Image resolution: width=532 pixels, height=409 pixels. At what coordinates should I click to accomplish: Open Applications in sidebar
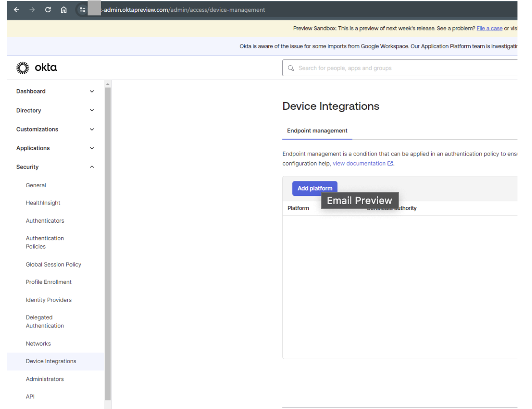pyautogui.click(x=33, y=148)
